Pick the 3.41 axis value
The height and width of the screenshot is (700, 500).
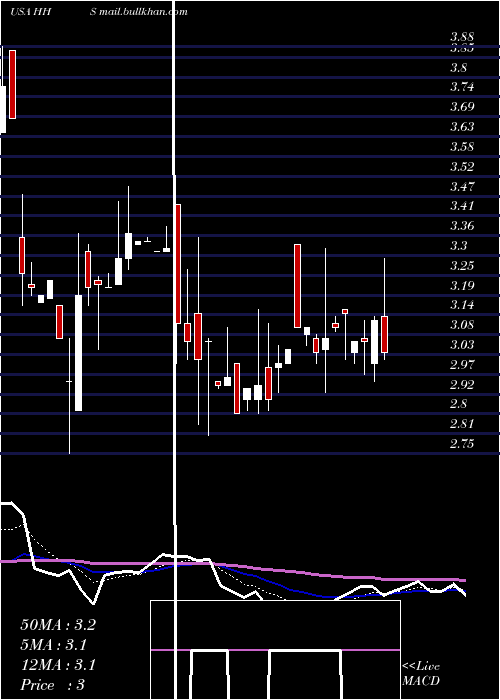tap(462, 206)
